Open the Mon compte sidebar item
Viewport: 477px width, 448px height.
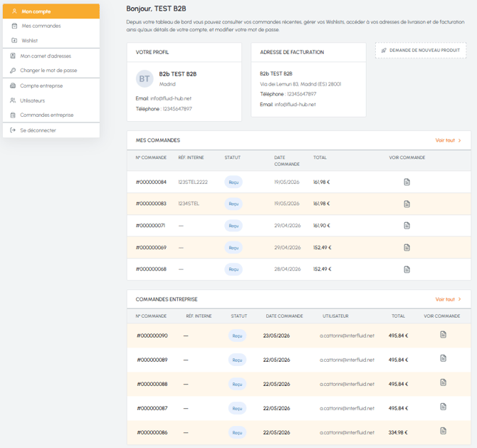(51, 11)
